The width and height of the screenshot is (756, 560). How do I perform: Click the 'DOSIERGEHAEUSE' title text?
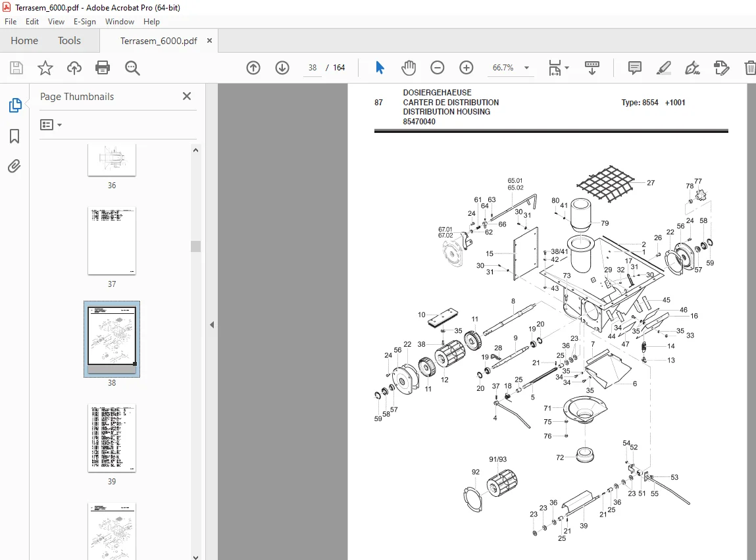[438, 93]
